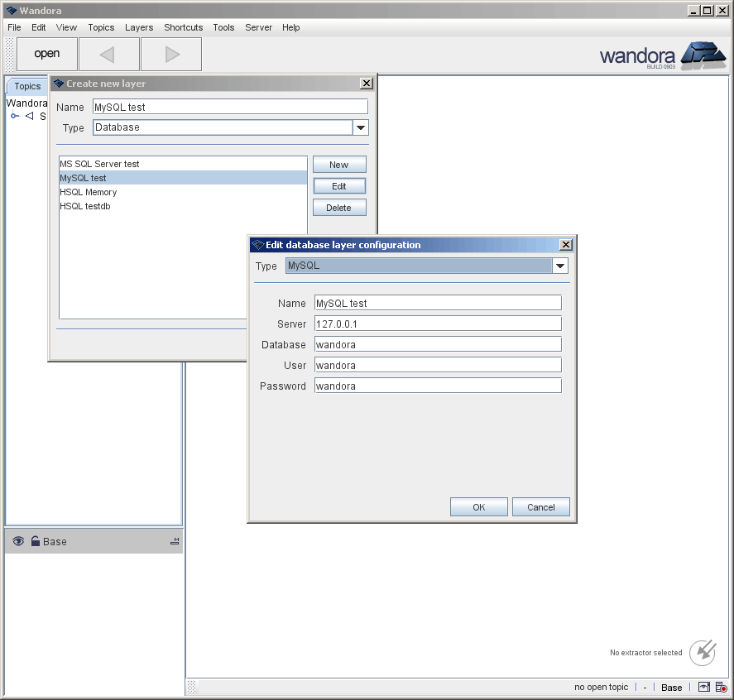Open the Type dropdown showing Database

(x=360, y=127)
